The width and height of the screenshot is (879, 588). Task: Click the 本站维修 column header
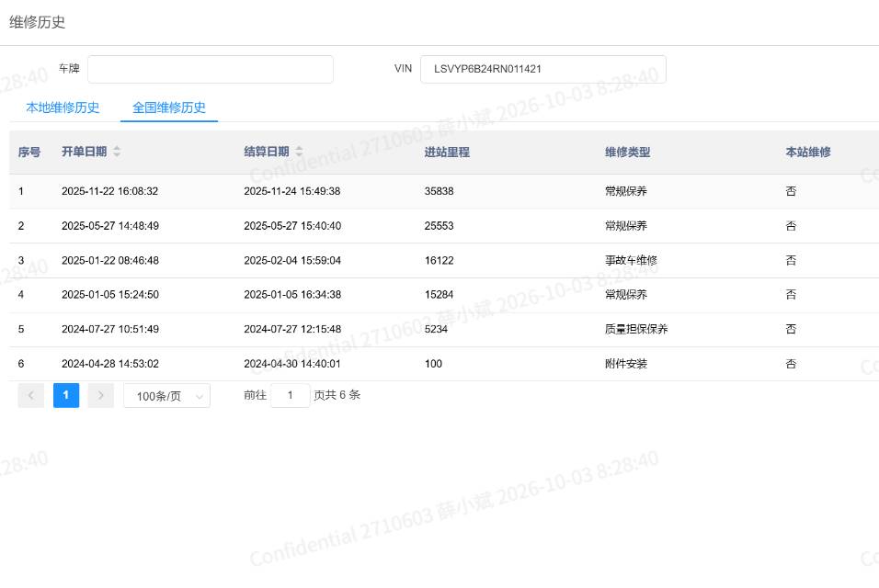pos(808,153)
